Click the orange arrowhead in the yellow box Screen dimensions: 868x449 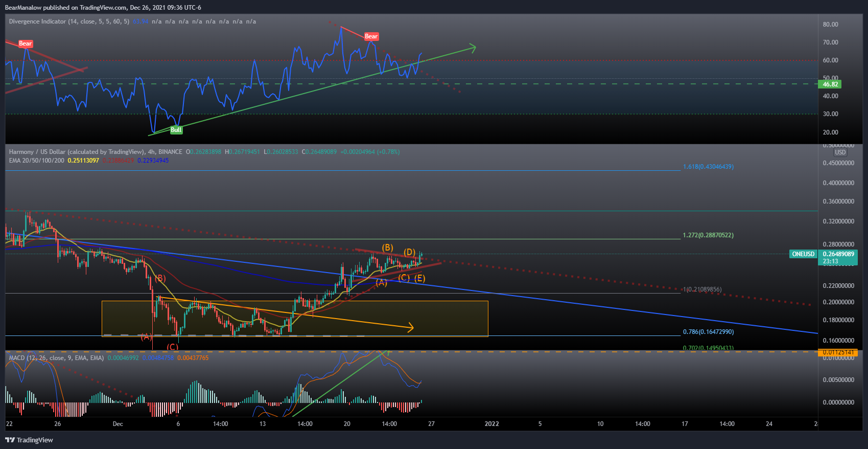click(410, 327)
